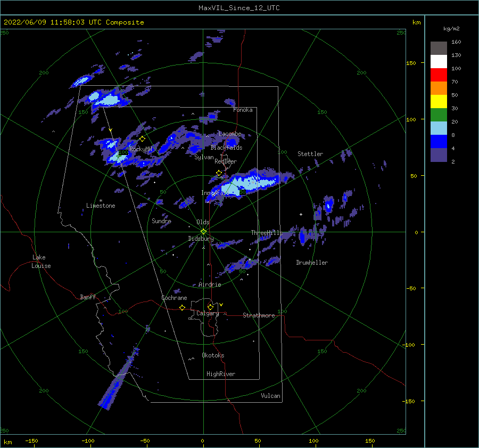Click the yellow V marker east of Calgary
The height and width of the screenshot is (448, 479).
point(221,305)
